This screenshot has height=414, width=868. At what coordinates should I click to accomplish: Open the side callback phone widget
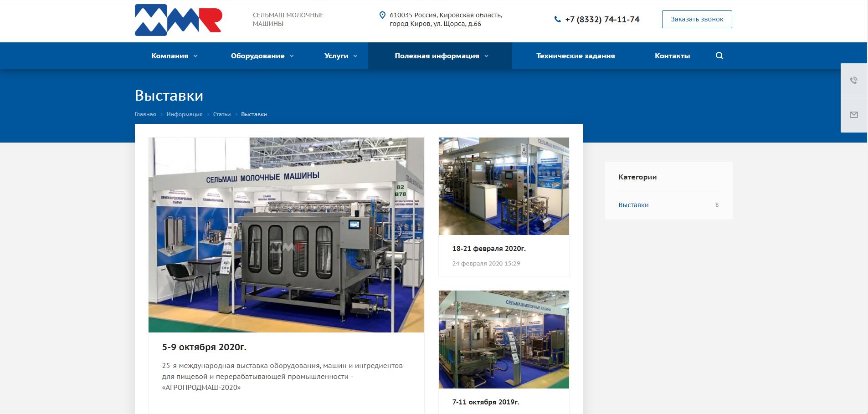click(x=854, y=80)
